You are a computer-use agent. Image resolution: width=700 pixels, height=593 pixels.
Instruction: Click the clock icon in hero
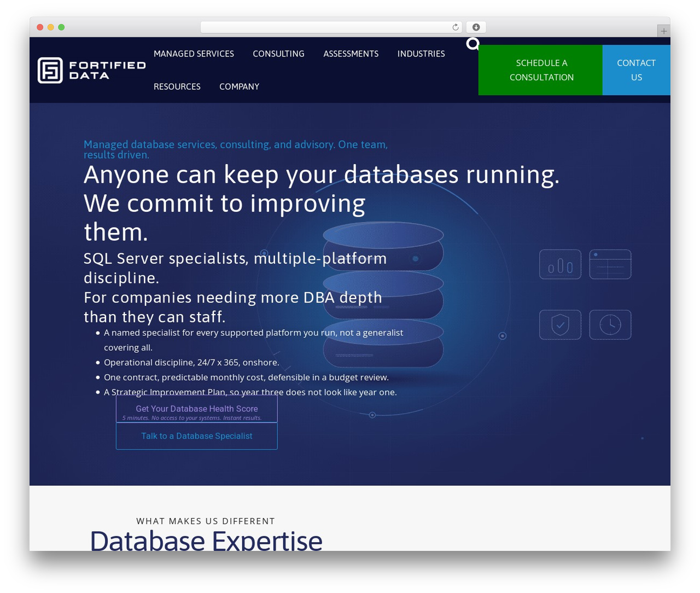point(610,324)
